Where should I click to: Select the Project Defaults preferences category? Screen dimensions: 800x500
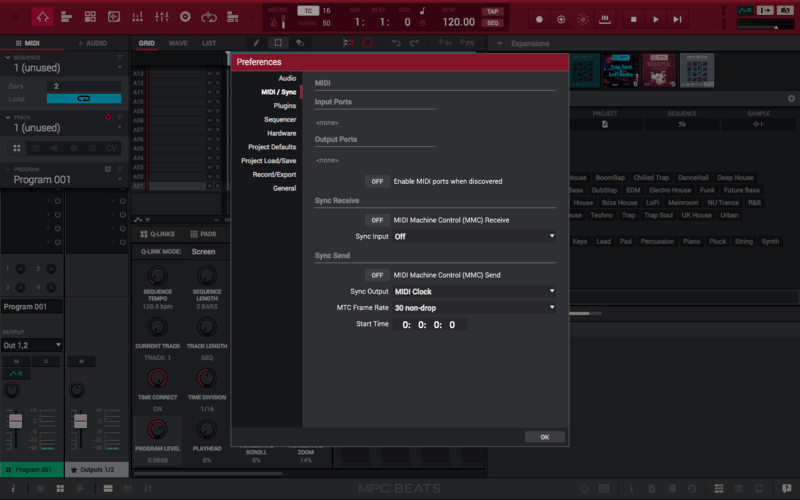point(272,147)
